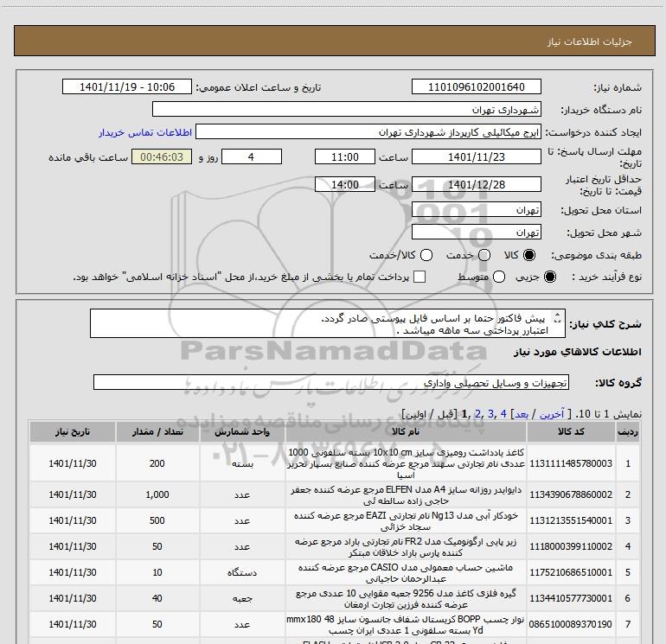Screen dimensions: 666x644
Task: Click the response deadline date 1401/11/23
Action: pos(476,156)
